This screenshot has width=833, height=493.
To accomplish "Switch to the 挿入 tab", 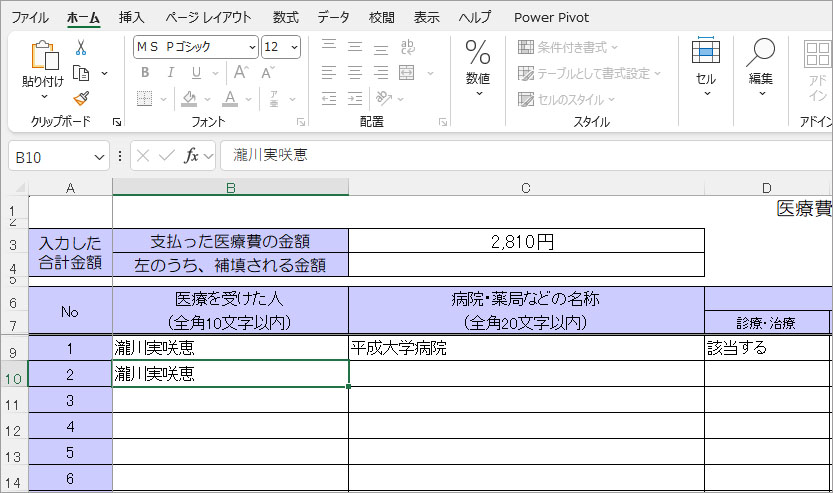I will [132, 18].
